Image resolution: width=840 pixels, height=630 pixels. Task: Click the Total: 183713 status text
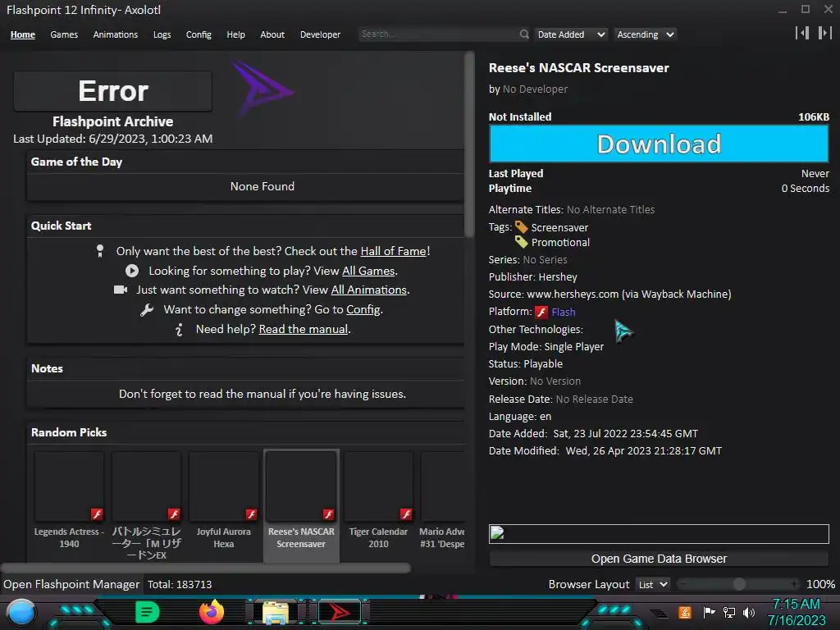click(180, 584)
